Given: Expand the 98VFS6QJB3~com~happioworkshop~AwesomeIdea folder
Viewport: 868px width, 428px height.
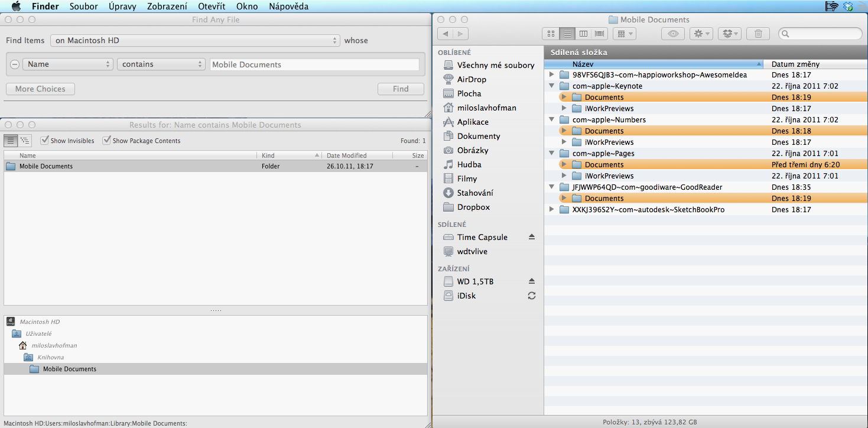Looking at the screenshot, I should coord(551,75).
